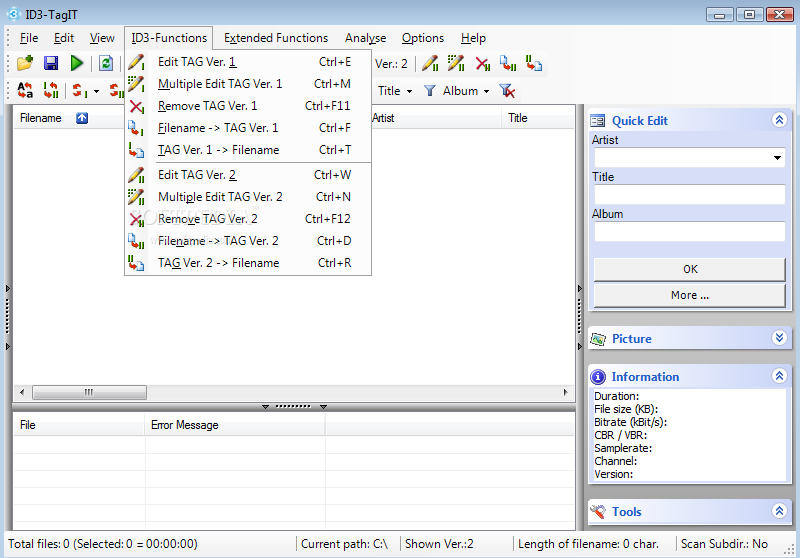Click toolbar pencil icon for Edit TAG Ver. 2

click(430, 64)
